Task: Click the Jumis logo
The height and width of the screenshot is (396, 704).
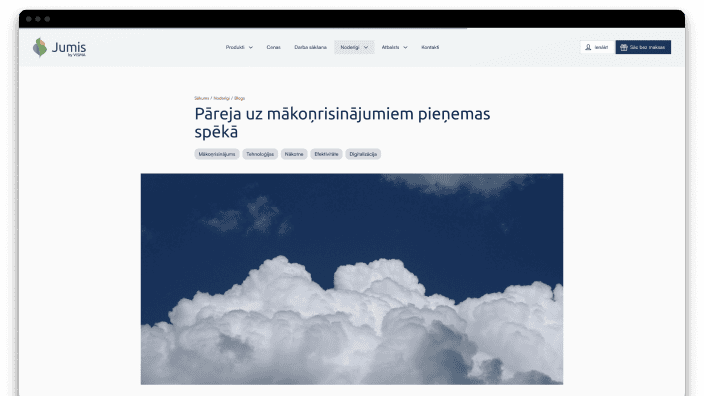Action: 59,48
